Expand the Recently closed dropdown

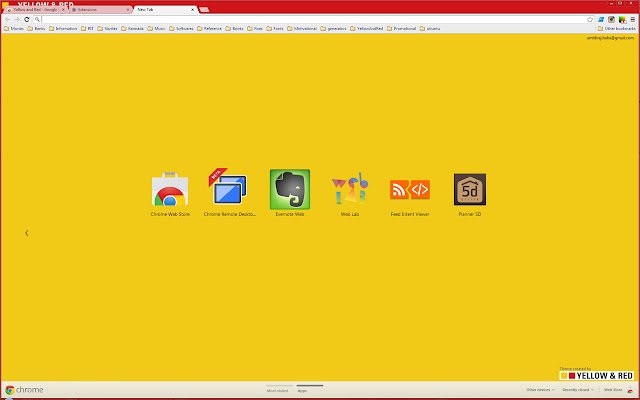pyautogui.click(x=578, y=390)
